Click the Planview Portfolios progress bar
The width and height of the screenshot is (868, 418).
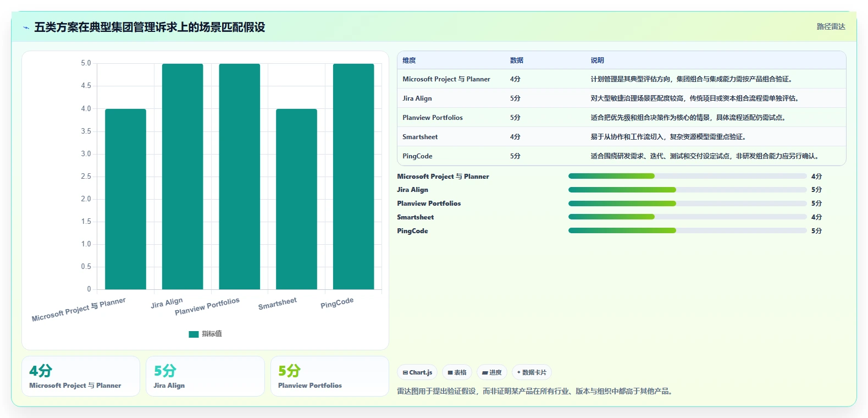687,204
